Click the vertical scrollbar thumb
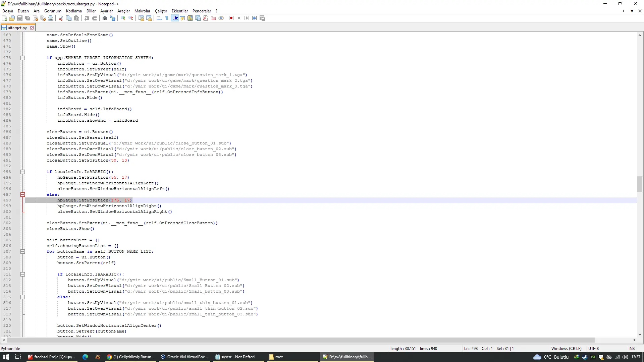The width and height of the screenshot is (644, 362). (640, 184)
